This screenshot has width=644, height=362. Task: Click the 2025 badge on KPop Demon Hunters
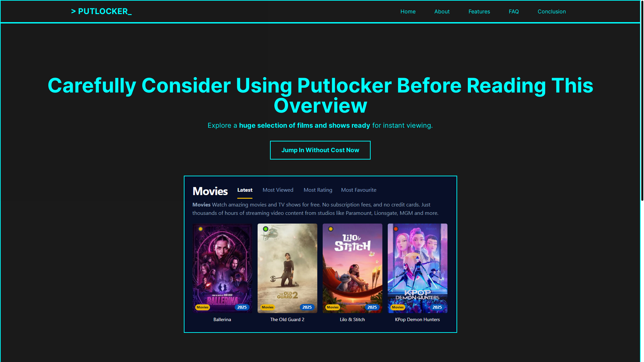[437, 307]
